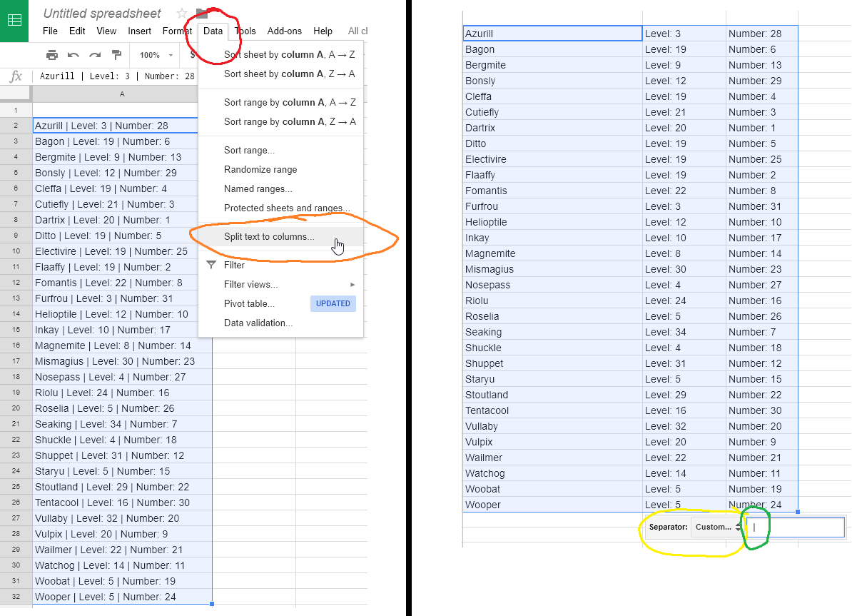The width and height of the screenshot is (852, 616).
Task: Choose Sort sheet by column A, A to Z
Action: tap(281, 54)
